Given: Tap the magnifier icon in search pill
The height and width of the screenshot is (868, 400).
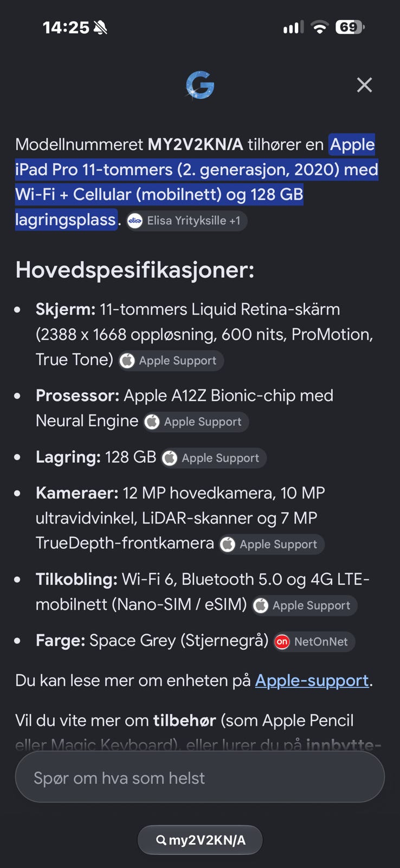Looking at the screenshot, I should click(x=161, y=840).
